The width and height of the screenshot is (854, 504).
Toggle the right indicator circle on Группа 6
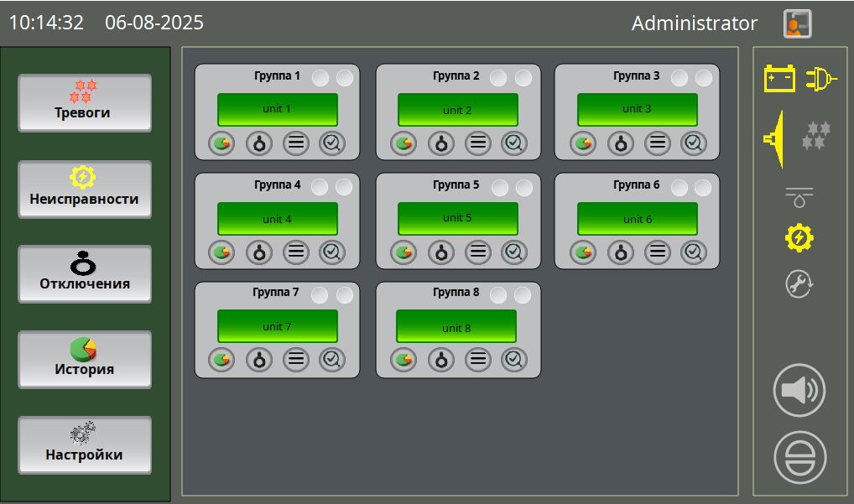coord(702,186)
